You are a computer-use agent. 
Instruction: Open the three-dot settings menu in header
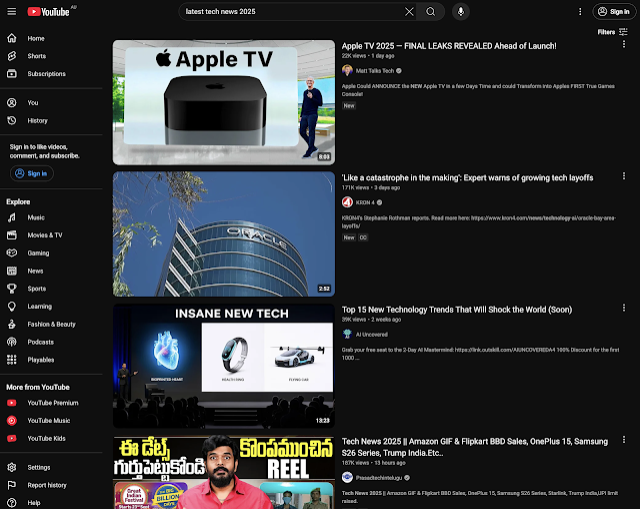click(x=580, y=12)
